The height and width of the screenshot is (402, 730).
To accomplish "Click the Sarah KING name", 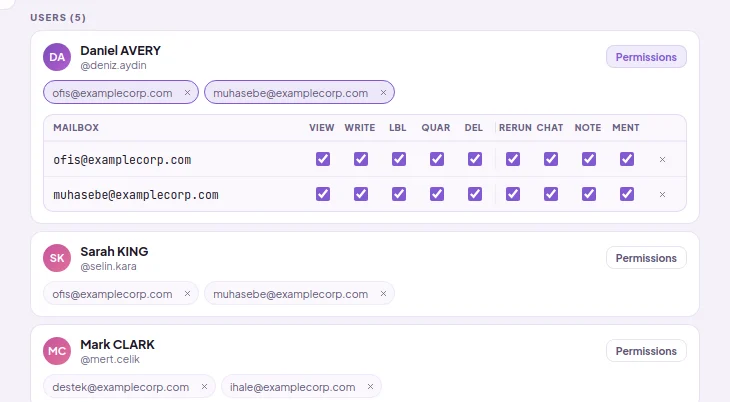I will (x=114, y=252).
